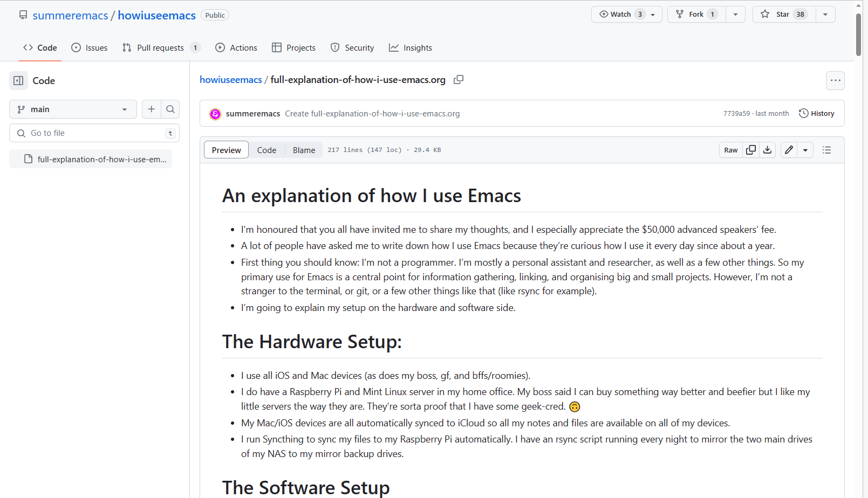
Task: Click the '217 lines (147 loc)' file info text
Action: click(365, 150)
